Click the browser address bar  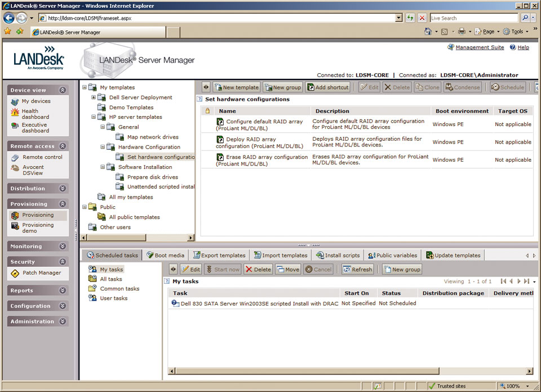pos(220,18)
